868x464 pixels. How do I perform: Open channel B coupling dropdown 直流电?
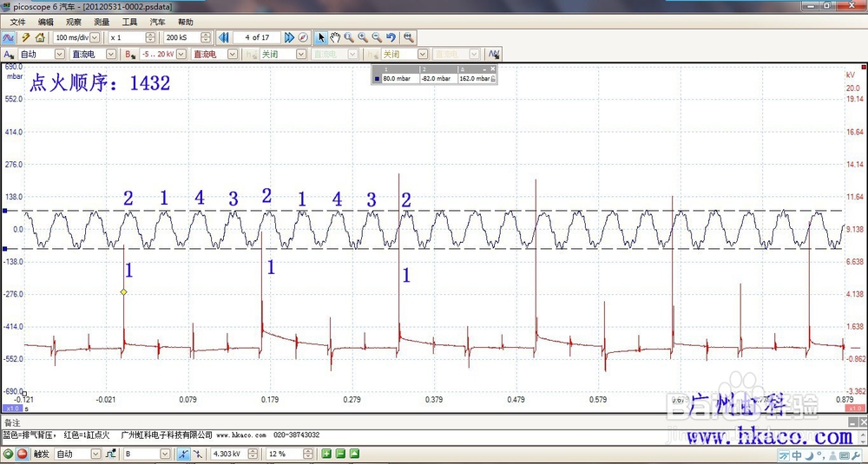click(214, 54)
